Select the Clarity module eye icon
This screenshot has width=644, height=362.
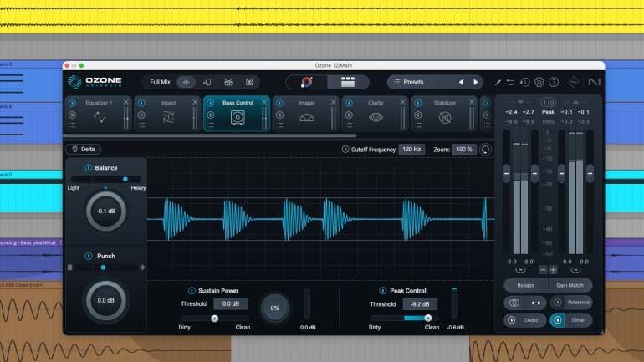pos(376,118)
